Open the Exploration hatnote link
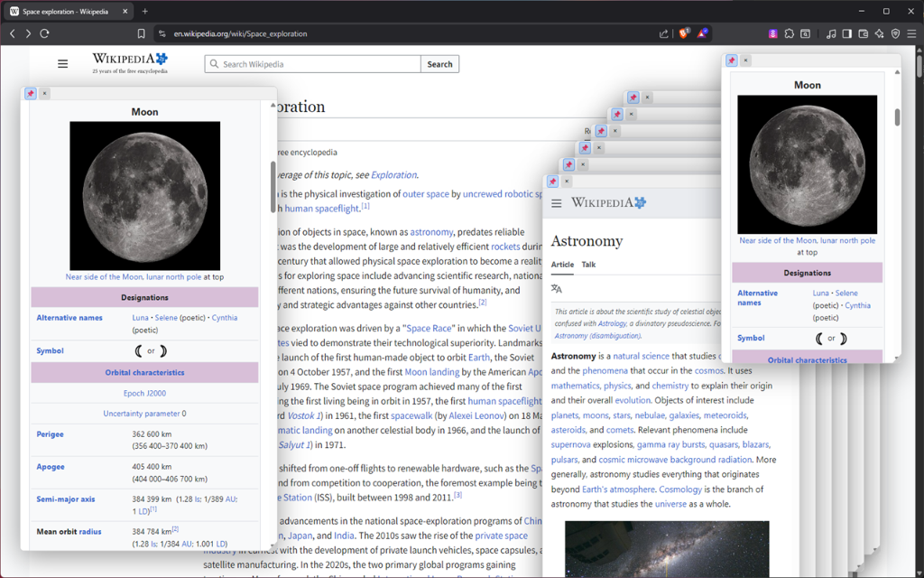 (392, 174)
